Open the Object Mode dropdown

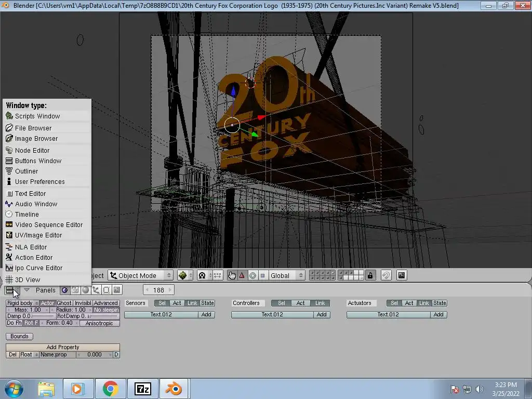pos(140,275)
